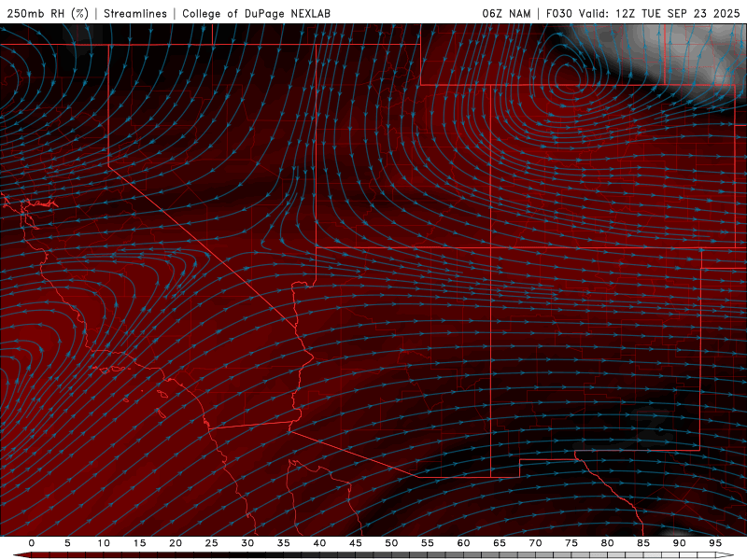This screenshot has width=747, height=560.
Task: Select the "20" color scale label
Action: pos(176,543)
